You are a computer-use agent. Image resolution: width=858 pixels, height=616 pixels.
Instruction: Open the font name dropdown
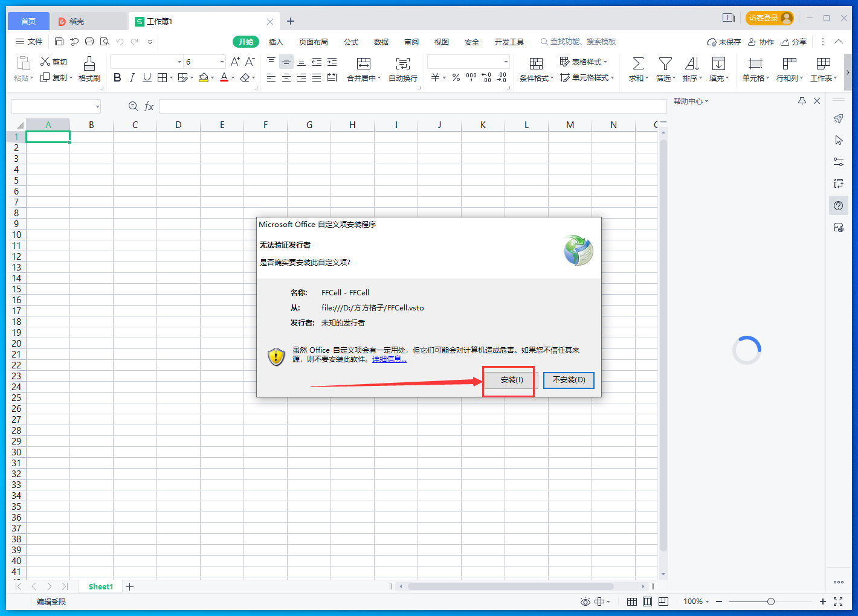(179, 62)
